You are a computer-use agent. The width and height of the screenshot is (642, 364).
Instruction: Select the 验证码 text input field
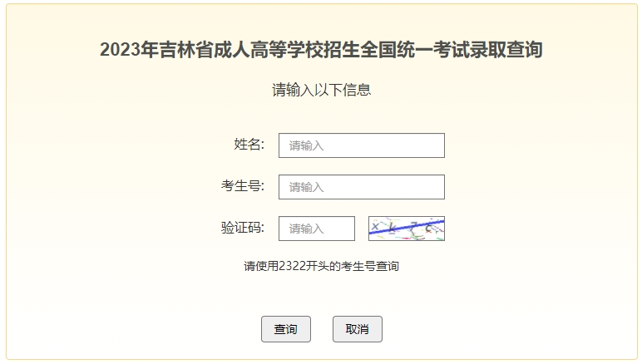[316, 229]
